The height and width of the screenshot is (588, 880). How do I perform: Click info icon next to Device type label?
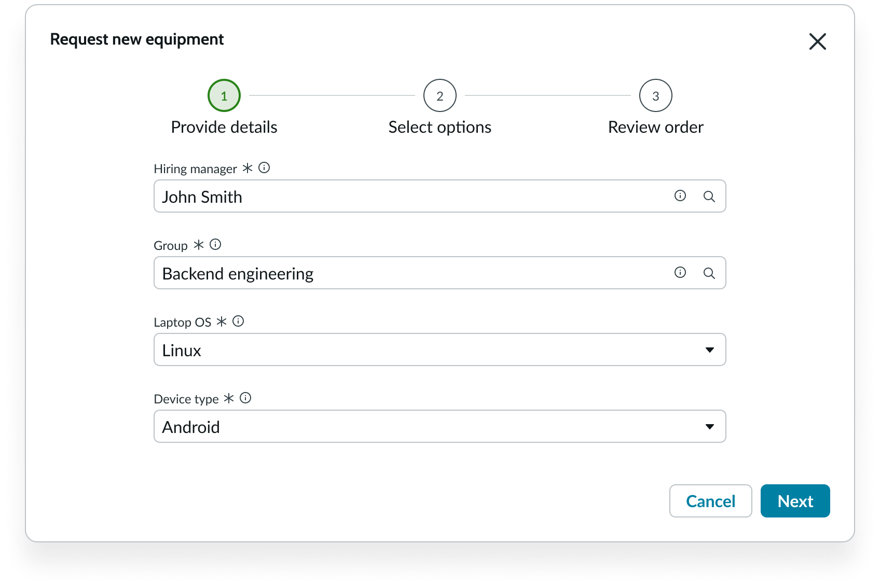point(245,398)
